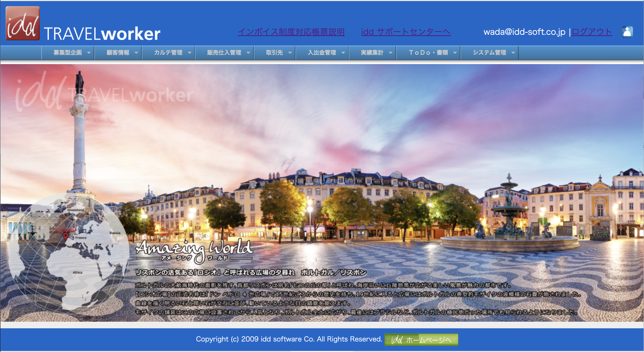Expand the カルテ管理 dropdown arrow
The image size is (644, 352).
pyautogui.click(x=190, y=53)
